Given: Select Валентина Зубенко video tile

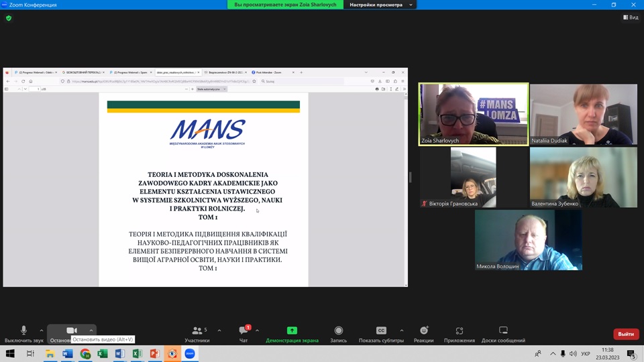Looking at the screenshot, I should click(583, 177).
